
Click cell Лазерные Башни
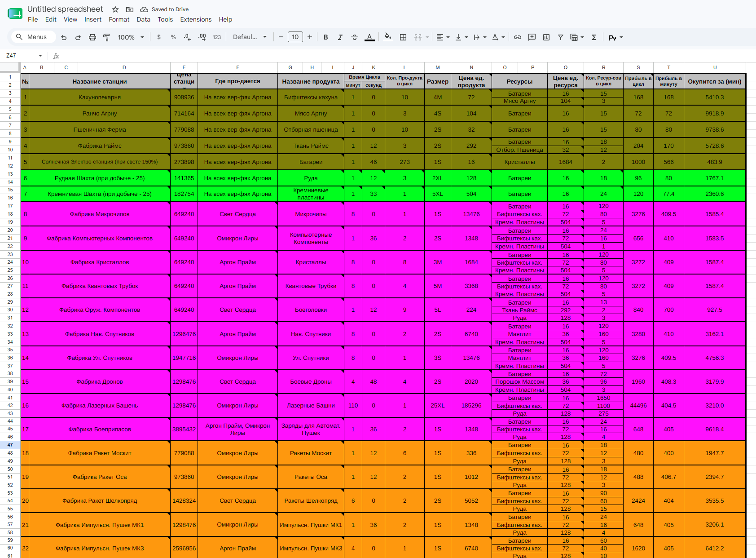point(311,405)
